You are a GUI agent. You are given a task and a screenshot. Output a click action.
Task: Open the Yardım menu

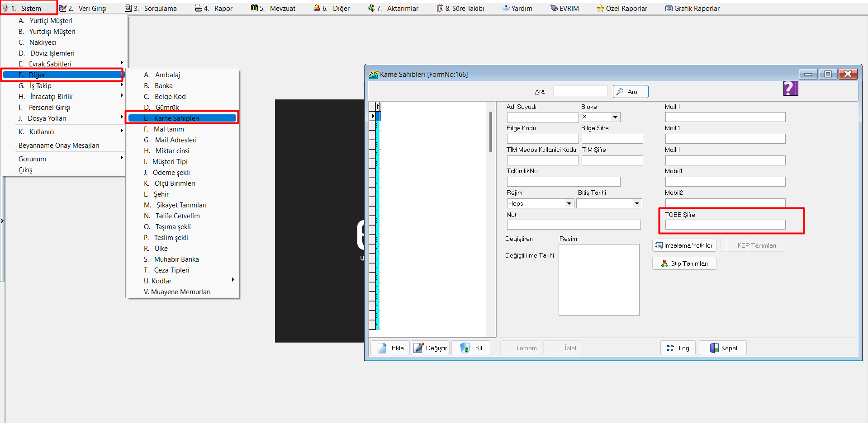517,8
